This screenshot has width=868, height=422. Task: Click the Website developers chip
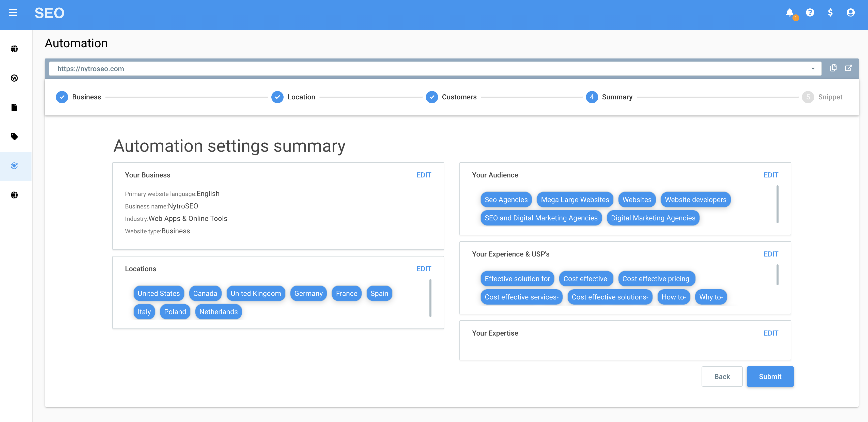coord(695,200)
